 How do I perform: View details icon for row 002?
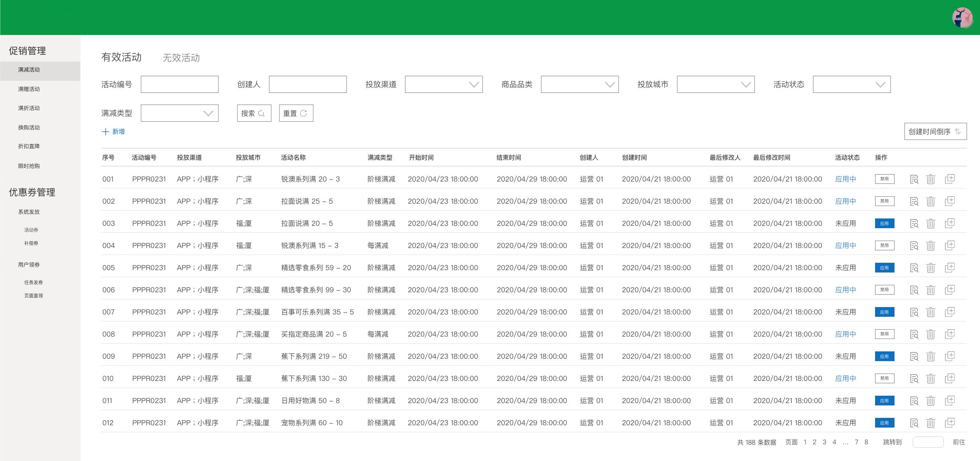click(x=914, y=201)
